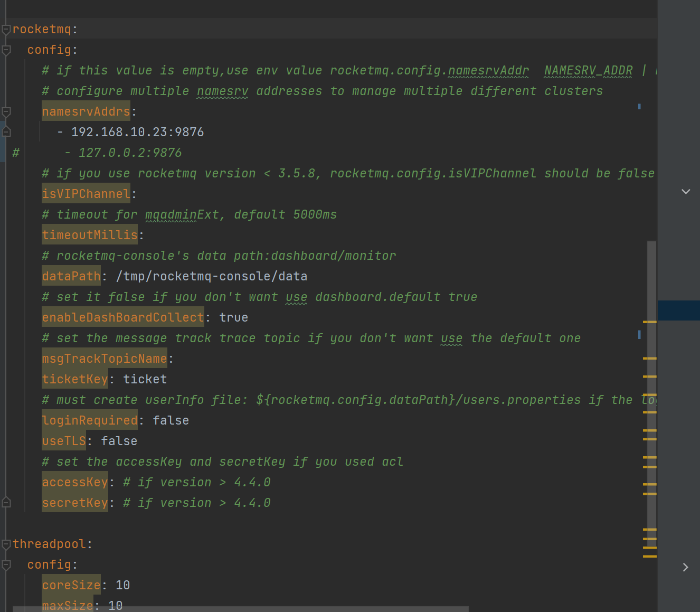Click the 'msgTrackTopicName' key
Screen dimensions: 700x612
coord(105,359)
